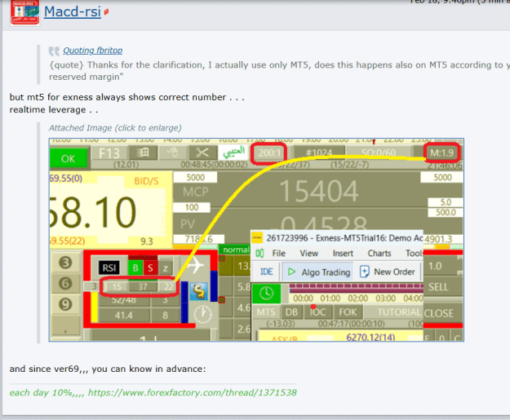The image size is (510, 420).
Task: Open the Charts menu in the MT5 window
Action: 379,254
